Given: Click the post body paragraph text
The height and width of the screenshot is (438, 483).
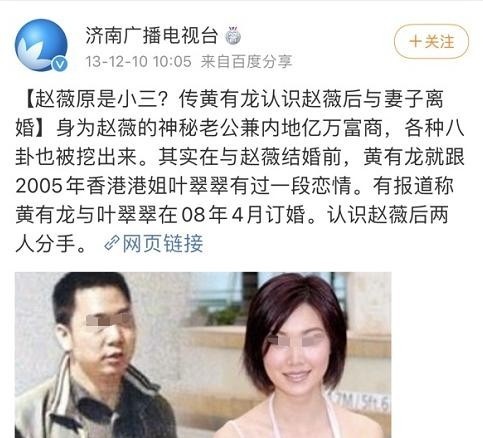Looking at the screenshot, I should (x=239, y=171).
